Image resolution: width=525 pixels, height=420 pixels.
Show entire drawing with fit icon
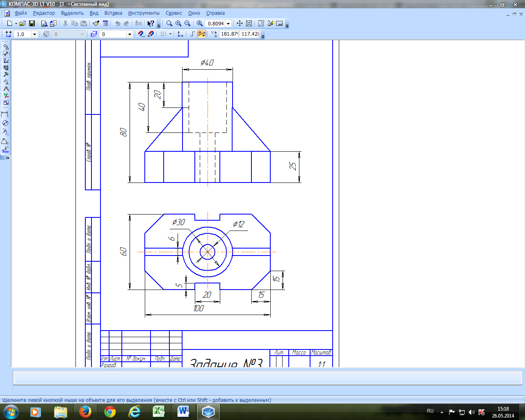pyautogui.click(x=249, y=23)
